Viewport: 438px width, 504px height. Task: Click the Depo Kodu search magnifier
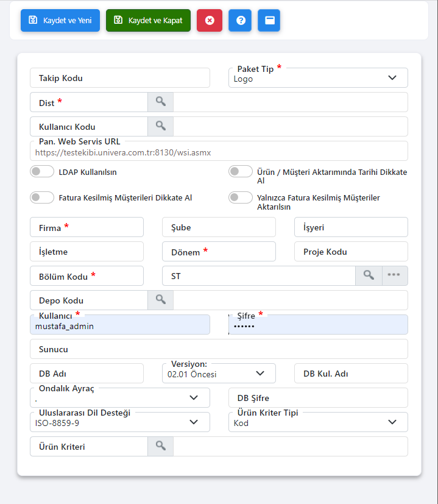[x=160, y=300]
